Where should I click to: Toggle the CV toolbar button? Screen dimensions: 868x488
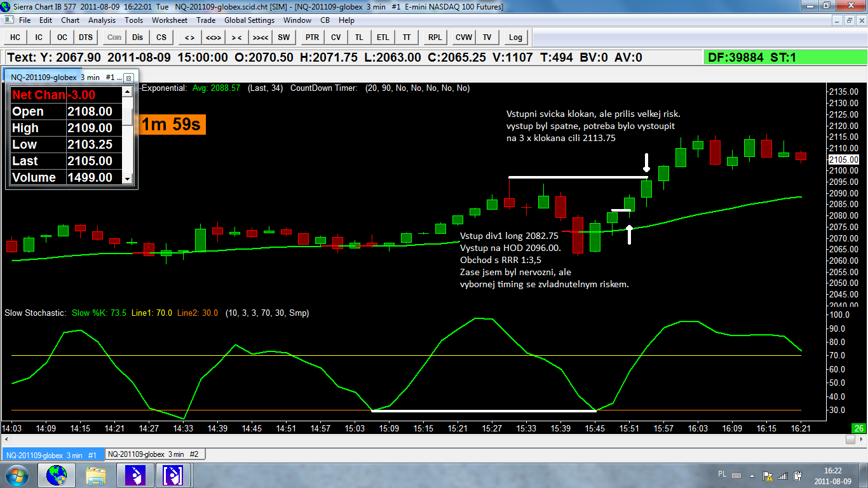336,37
